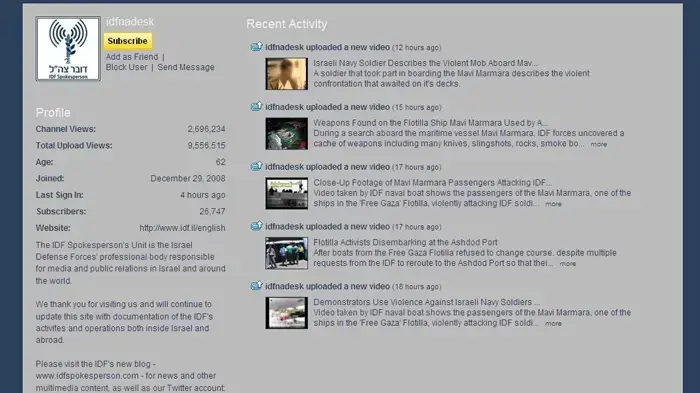This screenshot has width=700, height=393.
Task: Open 'Close-Up Footage of Mavi Marmara Passengers' title
Action: (433, 182)
